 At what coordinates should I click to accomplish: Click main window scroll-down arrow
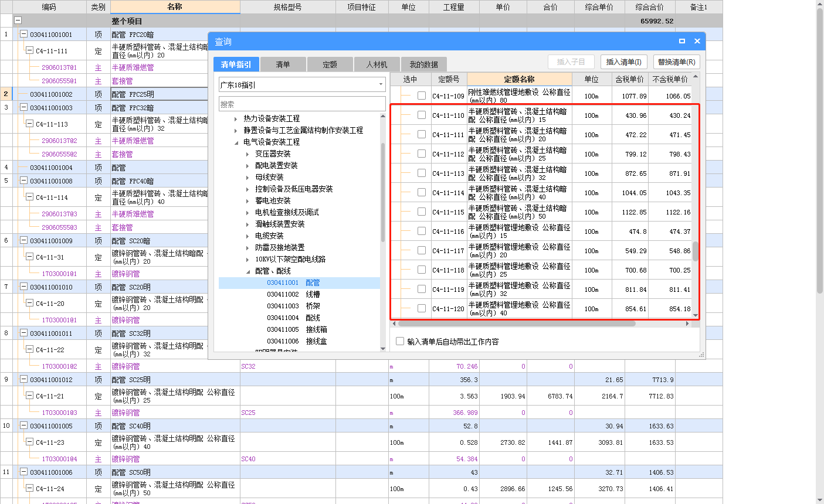pyautogui.click(x=820, y=500)
